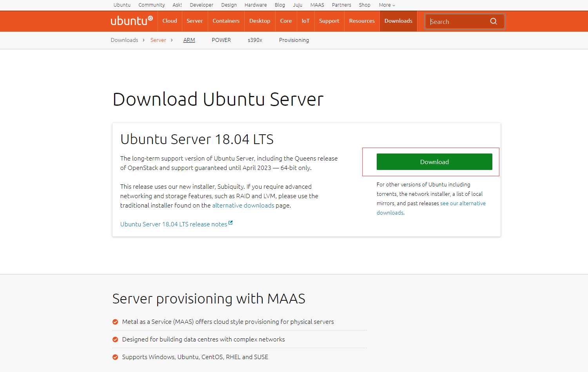Open the Shop link in the top bar
This screenshot has height=372, width=588.
pos(365,5)
